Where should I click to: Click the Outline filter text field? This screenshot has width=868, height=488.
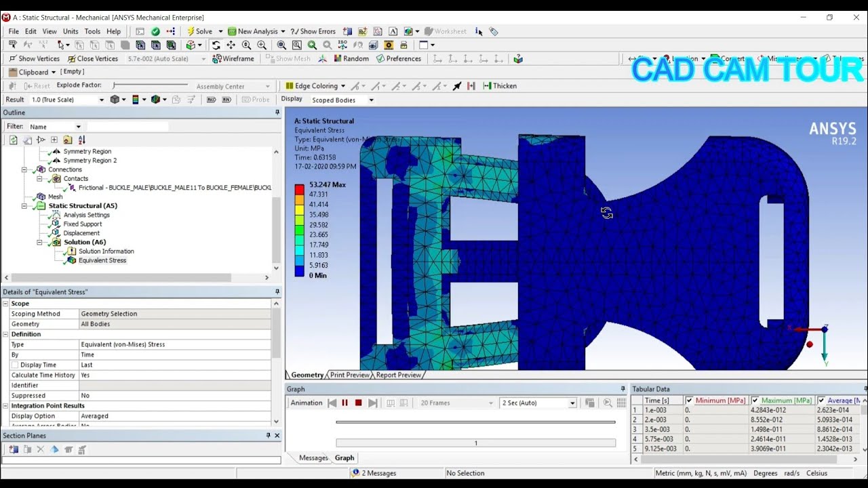127,127
